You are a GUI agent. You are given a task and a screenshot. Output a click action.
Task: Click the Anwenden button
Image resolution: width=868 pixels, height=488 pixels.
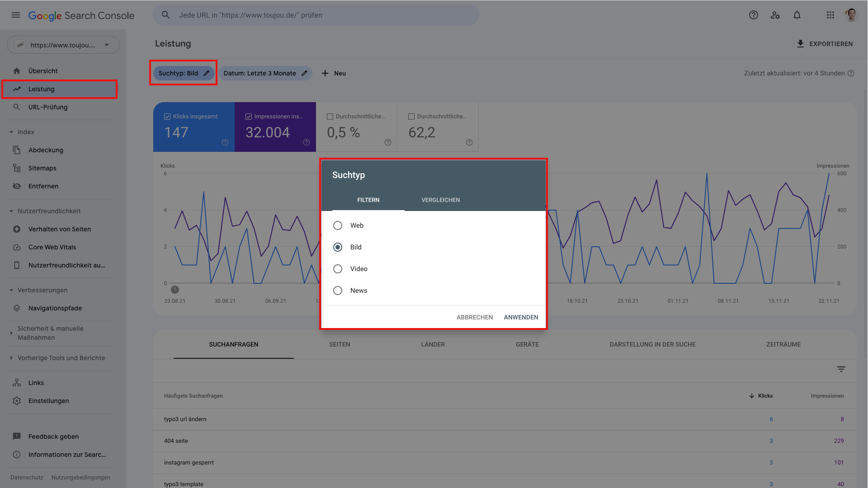tap(521, 317)
